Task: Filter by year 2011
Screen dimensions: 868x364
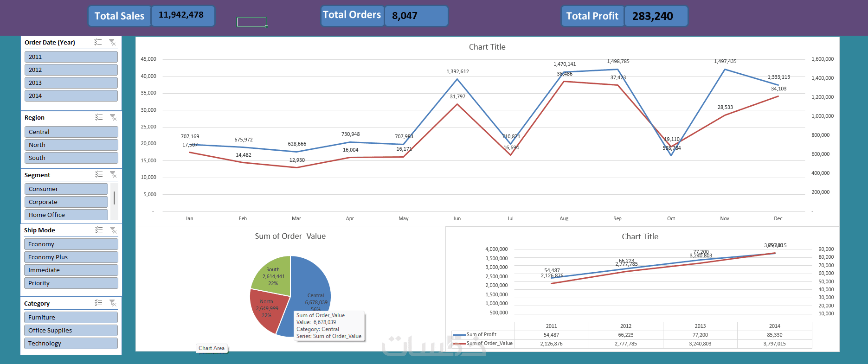Action: point(71,57)
